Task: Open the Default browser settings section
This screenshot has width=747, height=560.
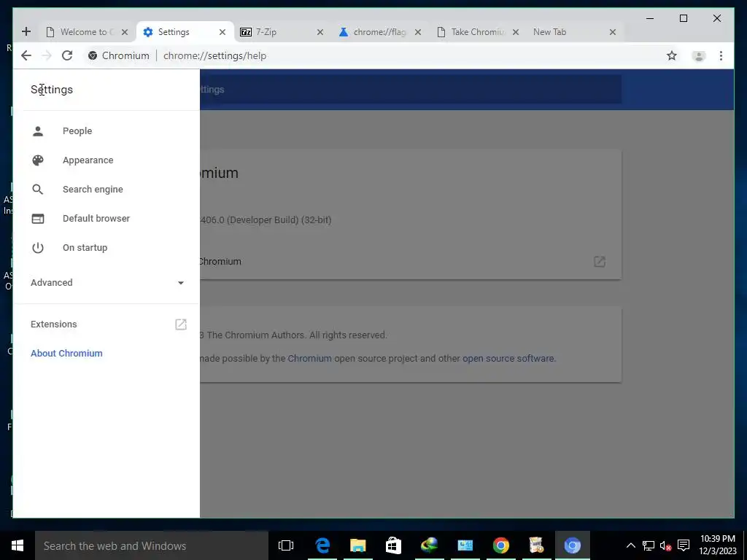Action: (x=107, y=218)
